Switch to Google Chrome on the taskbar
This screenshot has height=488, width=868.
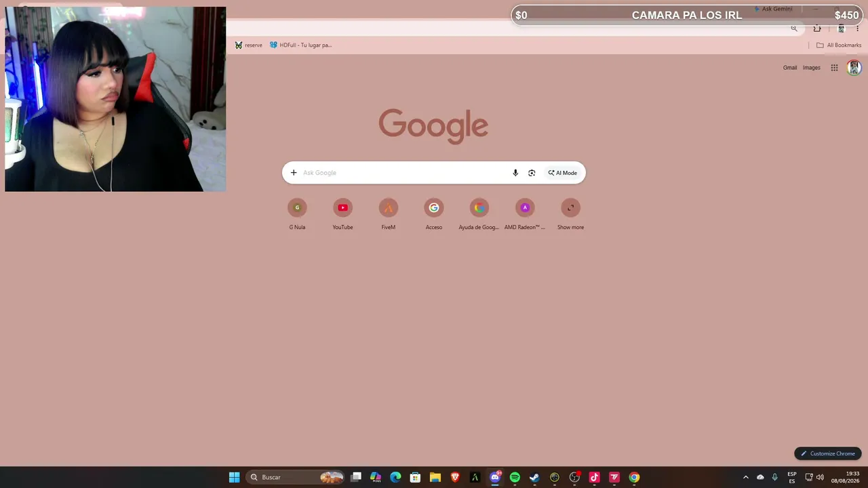(x=634, y=477)
